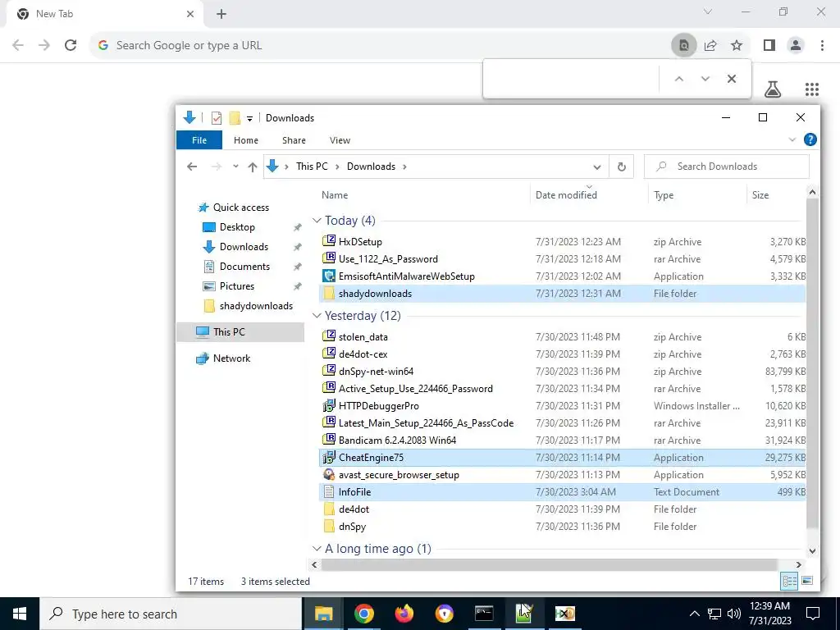Select Network in the navigation pane
The image size is (840, 630).
pos(231,358)
